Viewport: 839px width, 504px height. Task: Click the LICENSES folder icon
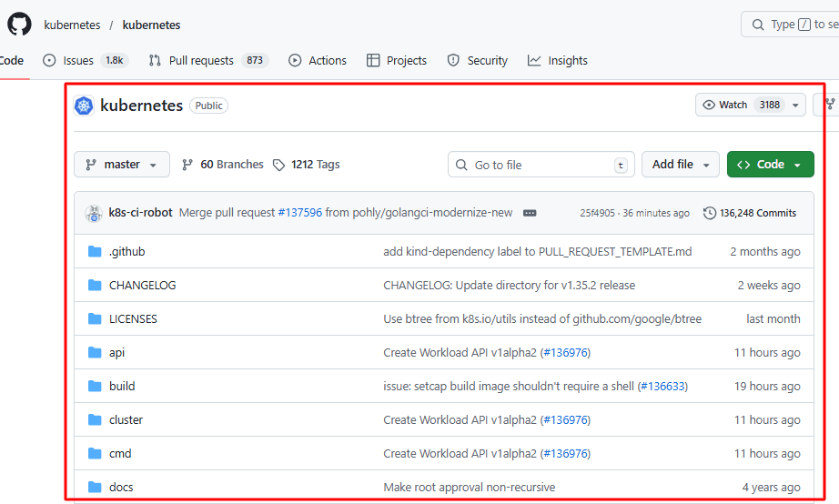(95, 319)
